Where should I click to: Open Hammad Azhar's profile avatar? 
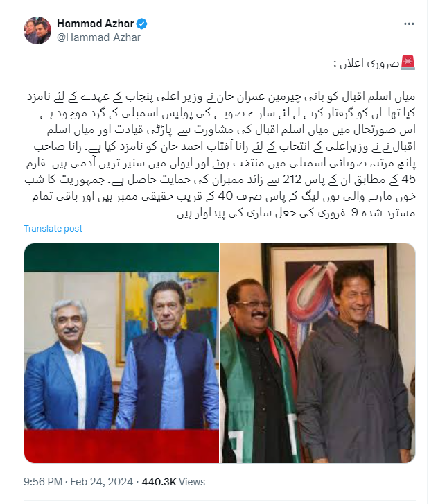coord(37,31)
